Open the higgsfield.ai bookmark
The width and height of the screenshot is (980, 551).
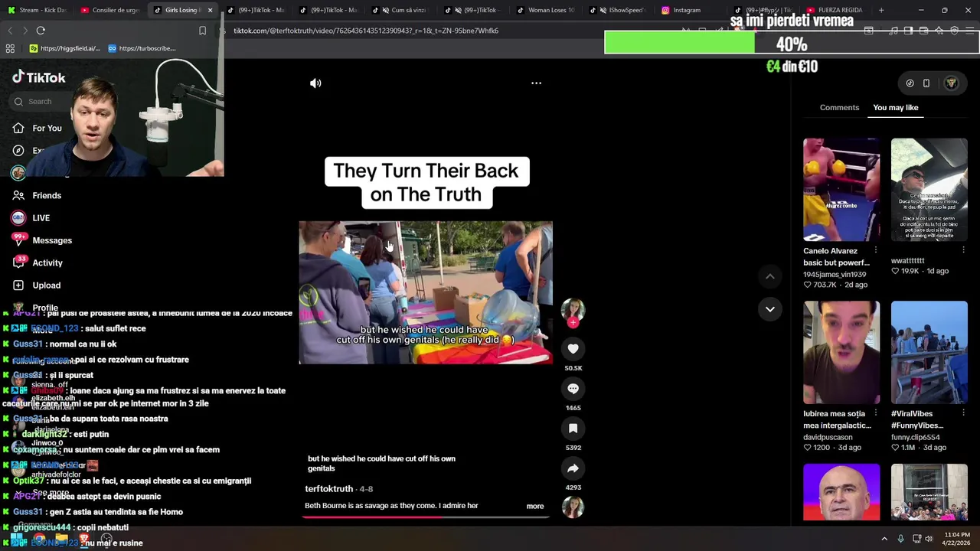pyautogui.click(x=64, y=48)
